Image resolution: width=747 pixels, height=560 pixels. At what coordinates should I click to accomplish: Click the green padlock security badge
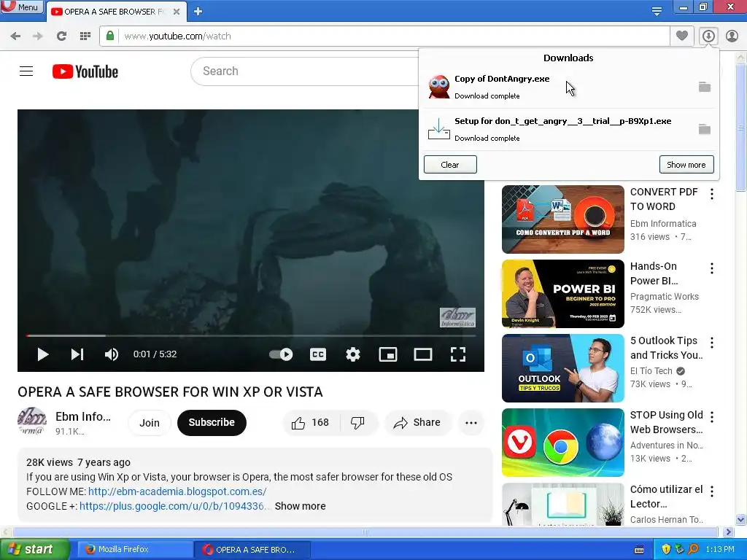(110, 36)
